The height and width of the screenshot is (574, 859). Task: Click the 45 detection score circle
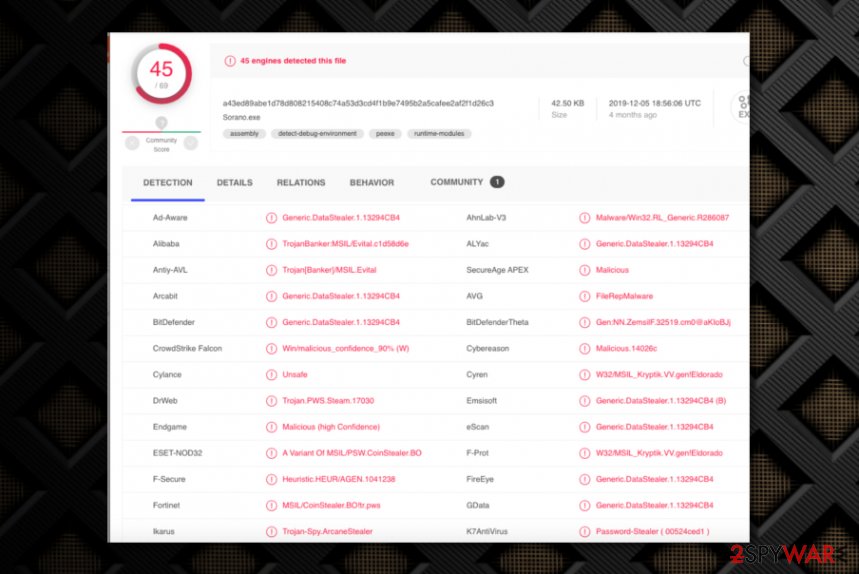click(162, 74)
